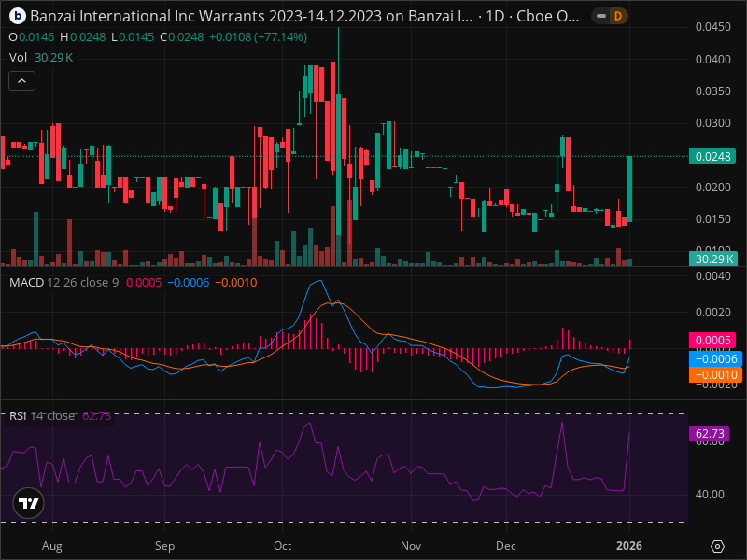Click the orange D delayed-data badge
The image size is (747, 560).
tap(618, 16)
